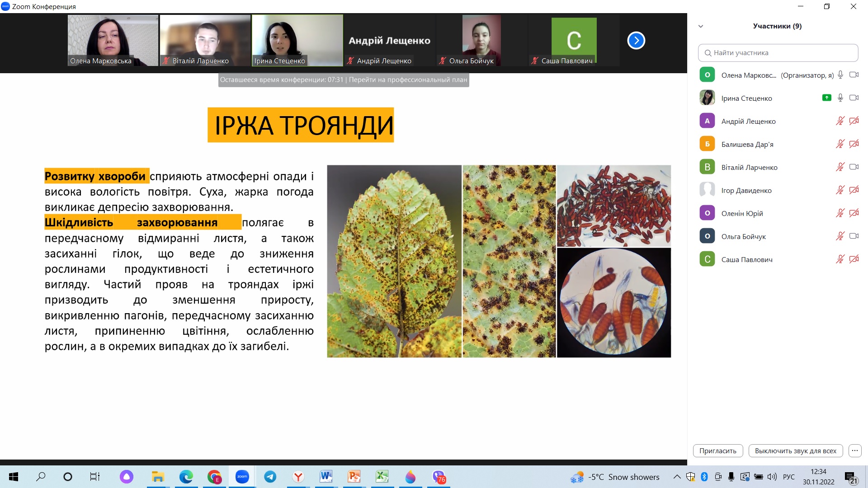Unmute Балишева Дар'я microphone icon
This screenshot has height=488, width=868.
840,144
